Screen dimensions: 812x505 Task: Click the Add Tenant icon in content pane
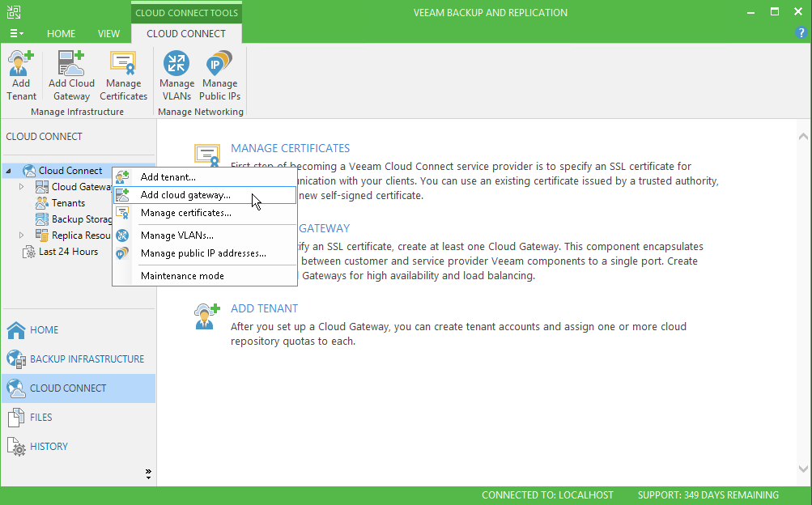206,316
